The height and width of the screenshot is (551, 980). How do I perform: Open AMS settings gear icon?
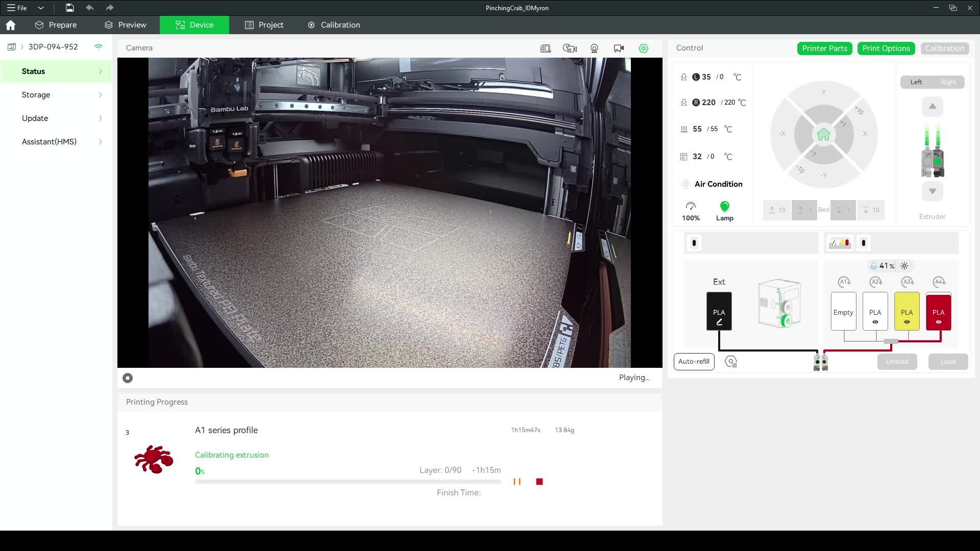point(730,362)
